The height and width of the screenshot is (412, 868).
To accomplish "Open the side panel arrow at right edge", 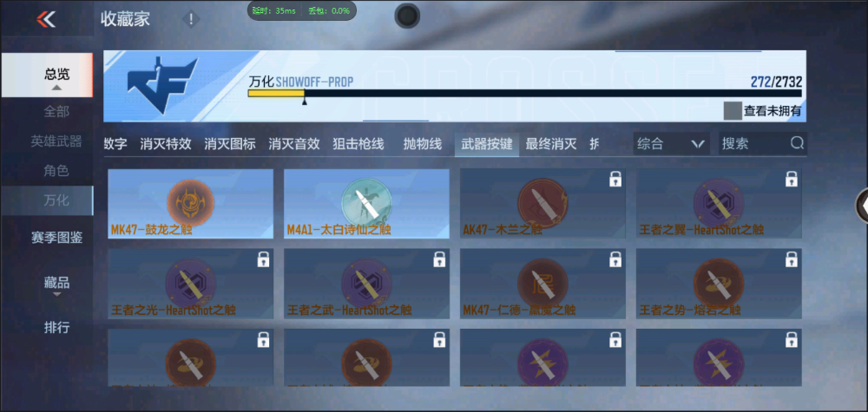I will click(863, 206).
